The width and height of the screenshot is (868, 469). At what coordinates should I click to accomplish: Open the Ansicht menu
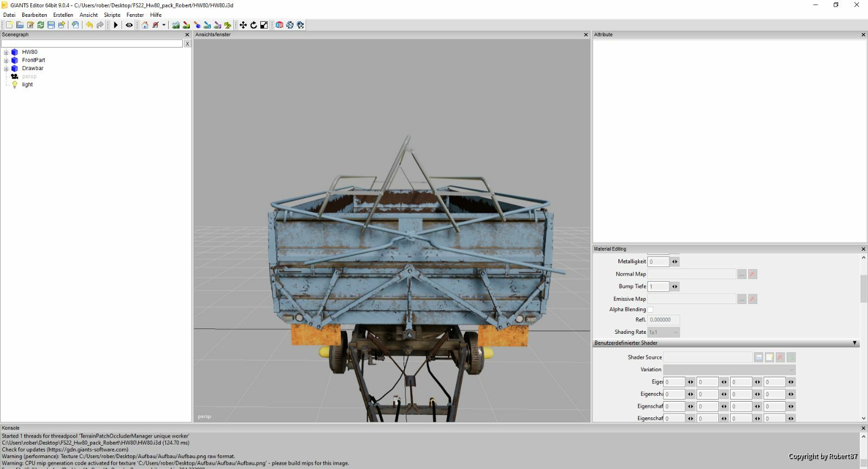88,15
